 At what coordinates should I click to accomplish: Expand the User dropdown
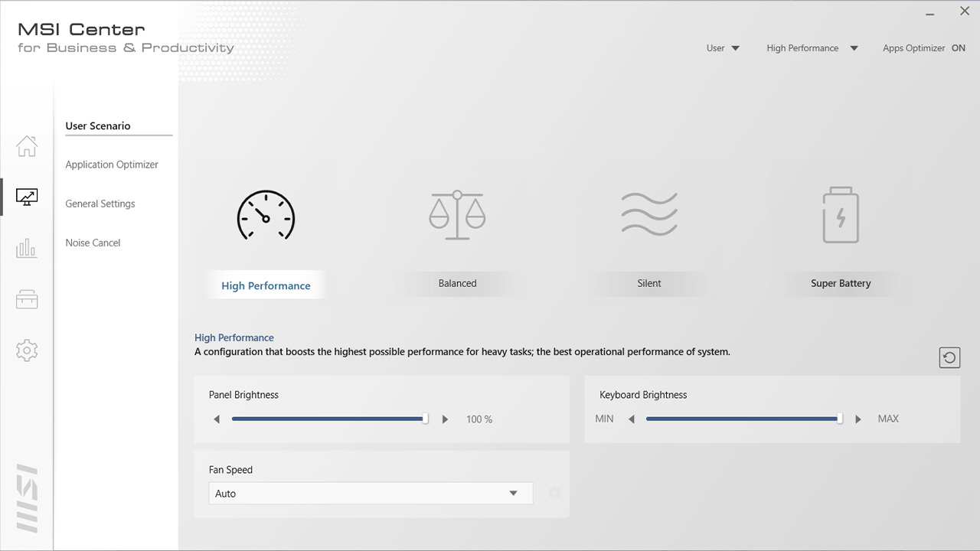coord(723,48)
